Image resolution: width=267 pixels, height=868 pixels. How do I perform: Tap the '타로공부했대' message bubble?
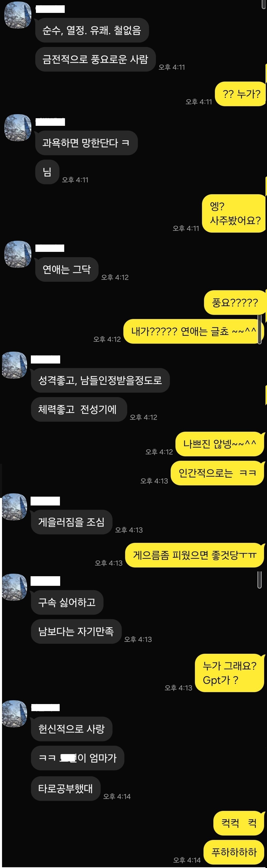click(x=66, y=788)
